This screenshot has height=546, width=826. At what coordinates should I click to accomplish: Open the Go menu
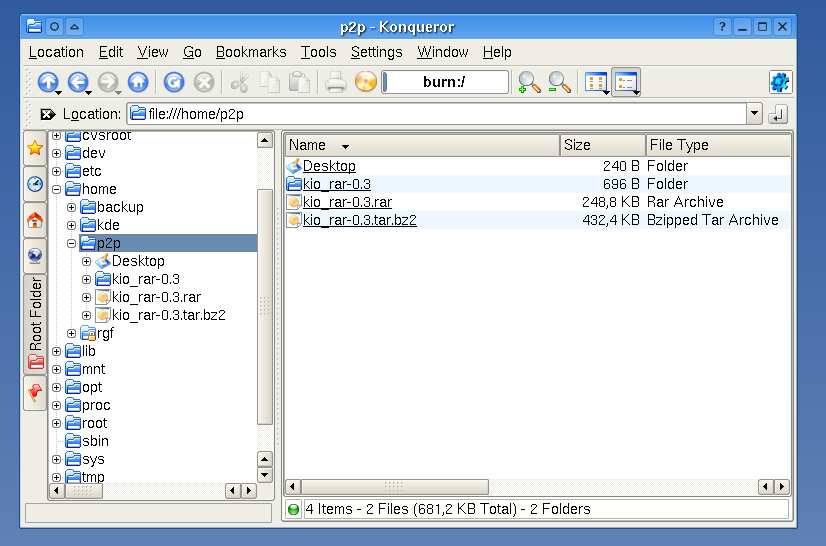(192, 52)
